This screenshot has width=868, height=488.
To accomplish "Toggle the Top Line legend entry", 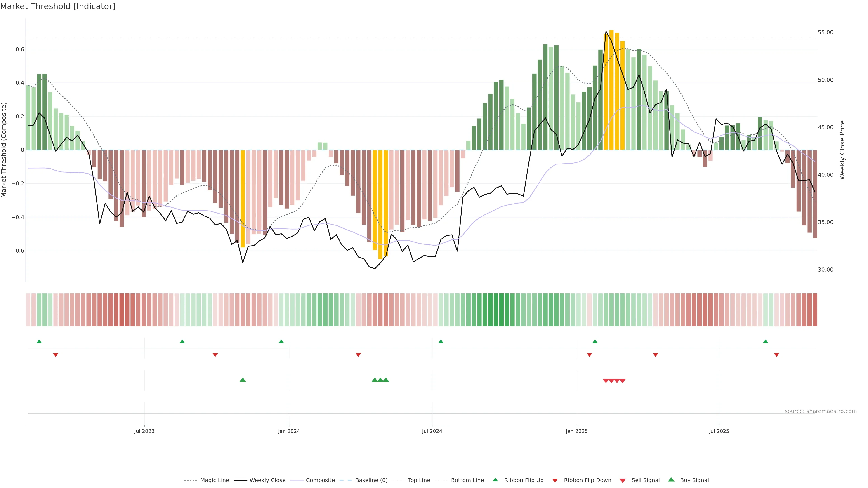I will (x=419, y=480).
